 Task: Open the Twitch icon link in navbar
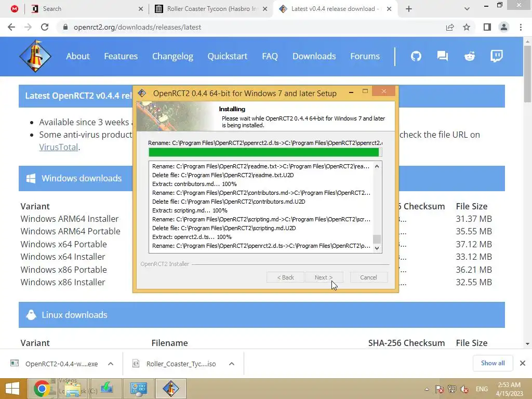496,56
